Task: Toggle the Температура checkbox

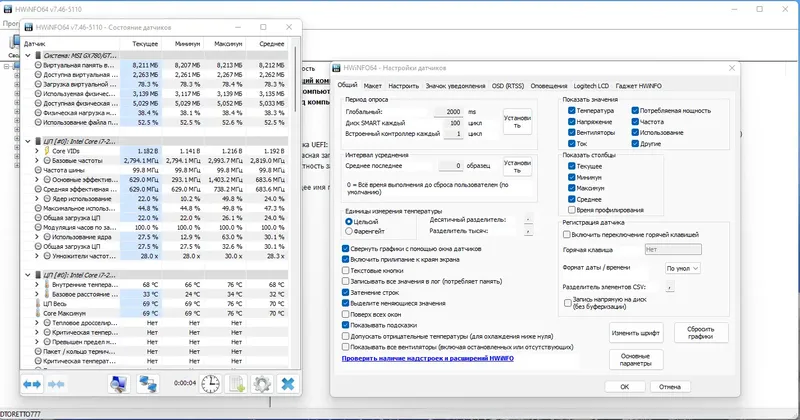Action: 571,110
